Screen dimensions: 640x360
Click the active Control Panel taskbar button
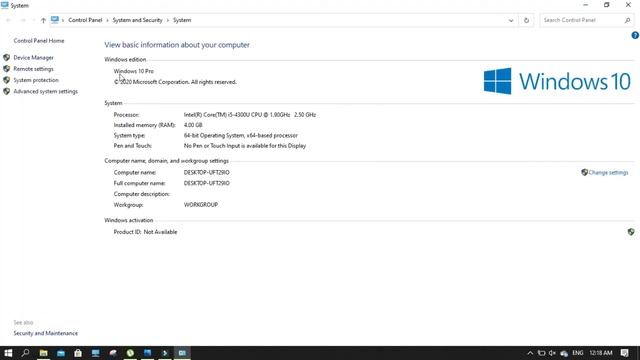coord(182,353)
